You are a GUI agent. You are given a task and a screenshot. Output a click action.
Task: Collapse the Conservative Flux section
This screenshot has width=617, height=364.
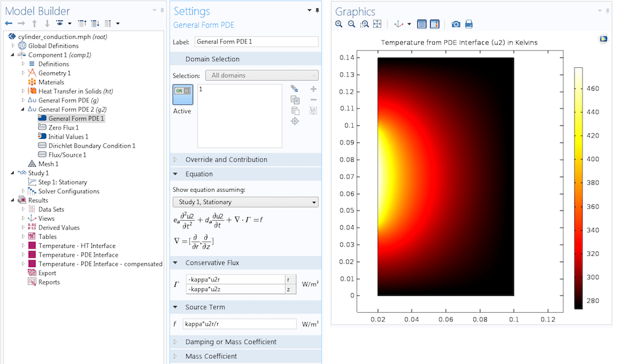(x=175, y=262)
